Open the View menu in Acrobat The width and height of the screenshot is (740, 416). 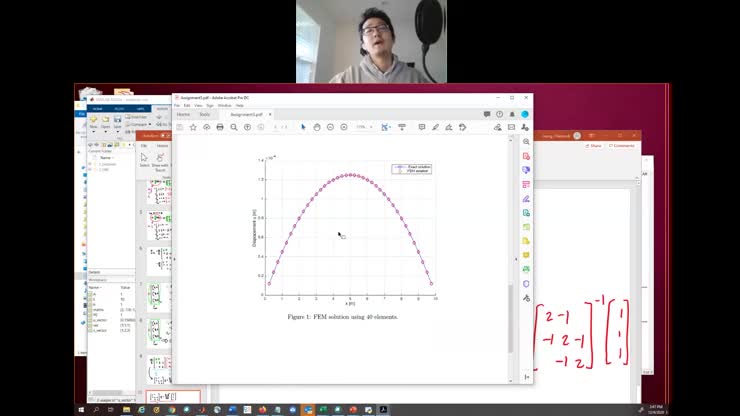197,105
